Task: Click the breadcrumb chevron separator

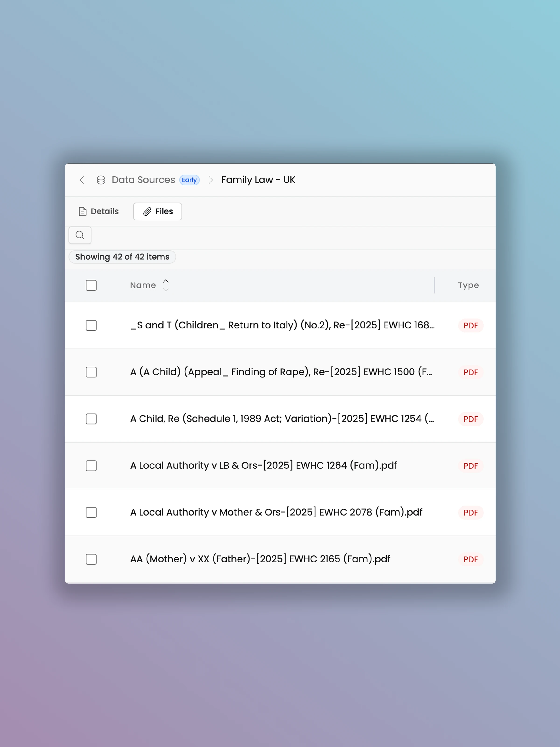Action: (x=210, y=180)
